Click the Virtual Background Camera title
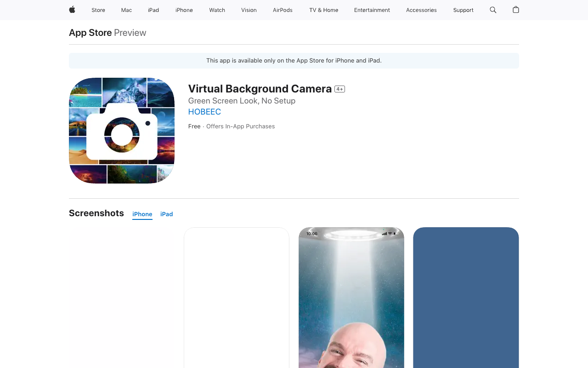The image size is (588, 368). tap(260, 89)
